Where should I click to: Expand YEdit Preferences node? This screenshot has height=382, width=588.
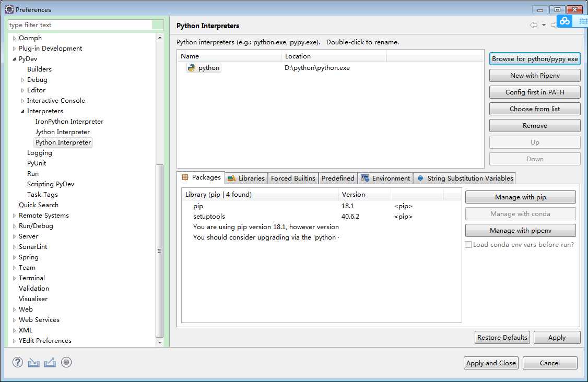point(14,341)
